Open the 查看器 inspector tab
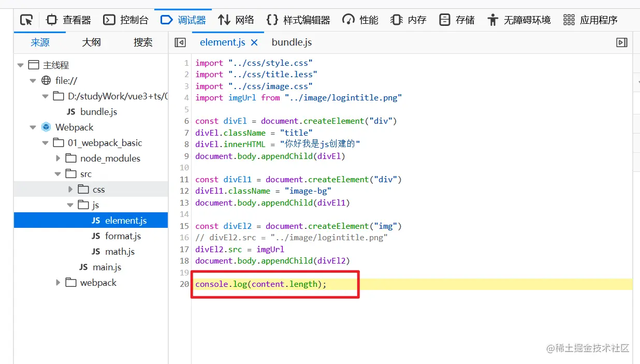640x364 pixels. pyautogui.click(x=69, y=20)
